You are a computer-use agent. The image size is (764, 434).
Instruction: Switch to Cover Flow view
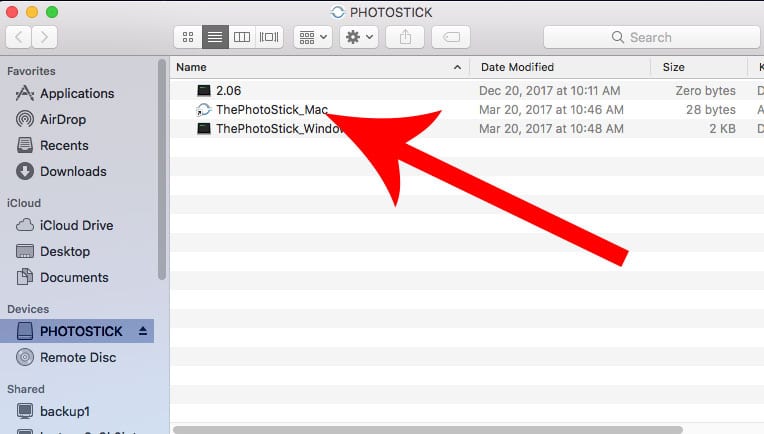tap(268, 37)
